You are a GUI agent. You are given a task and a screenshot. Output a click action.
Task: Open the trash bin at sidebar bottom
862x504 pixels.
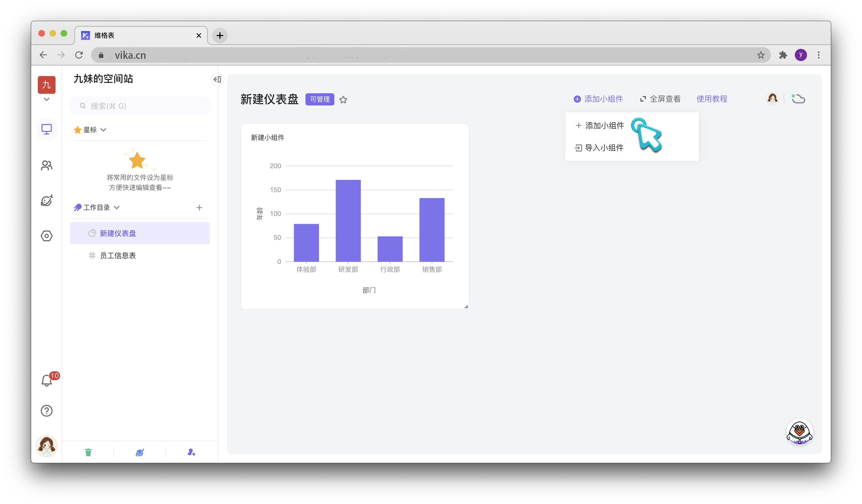(88, 452)
